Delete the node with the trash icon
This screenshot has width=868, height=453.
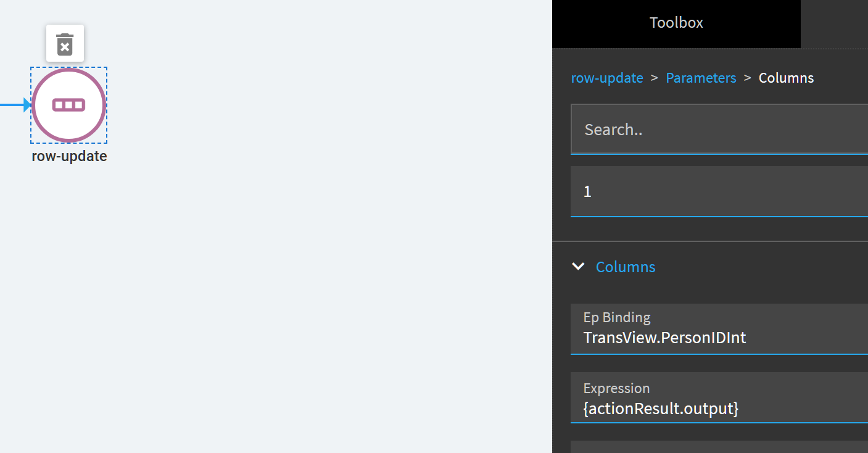[x=65, y=44]
